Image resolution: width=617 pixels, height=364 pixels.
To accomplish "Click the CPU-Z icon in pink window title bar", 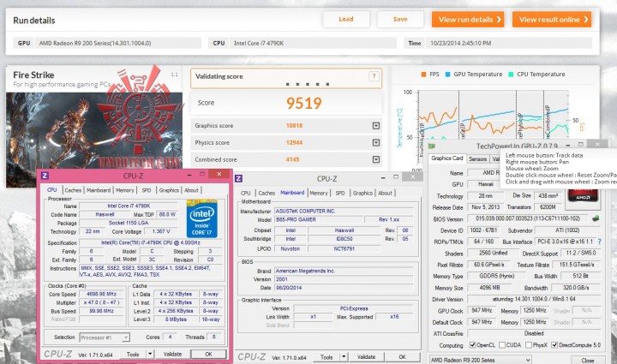I will tap(45, 176).
